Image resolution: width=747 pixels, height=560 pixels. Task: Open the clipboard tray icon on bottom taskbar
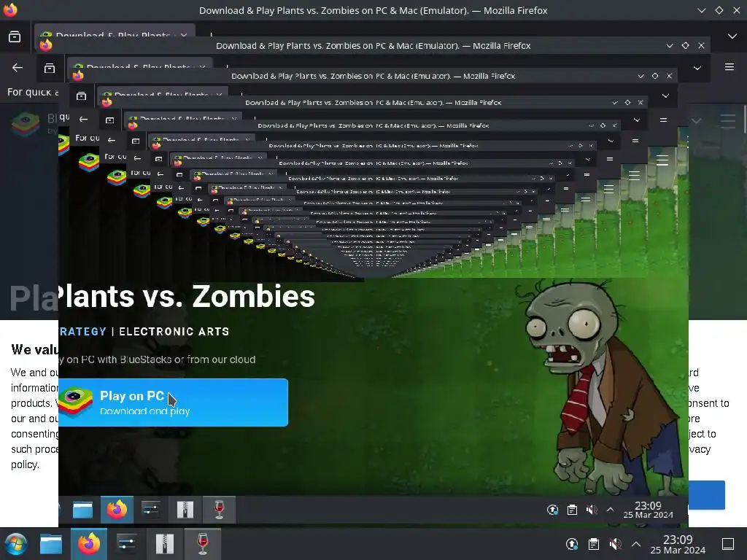coord(593,544)
